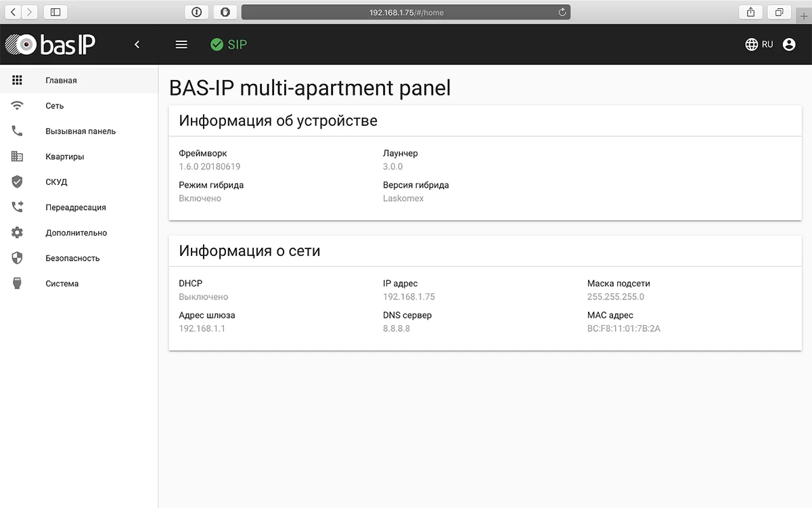Click the Wi-Fi icon for Сеть

click(x=18, y=106)
